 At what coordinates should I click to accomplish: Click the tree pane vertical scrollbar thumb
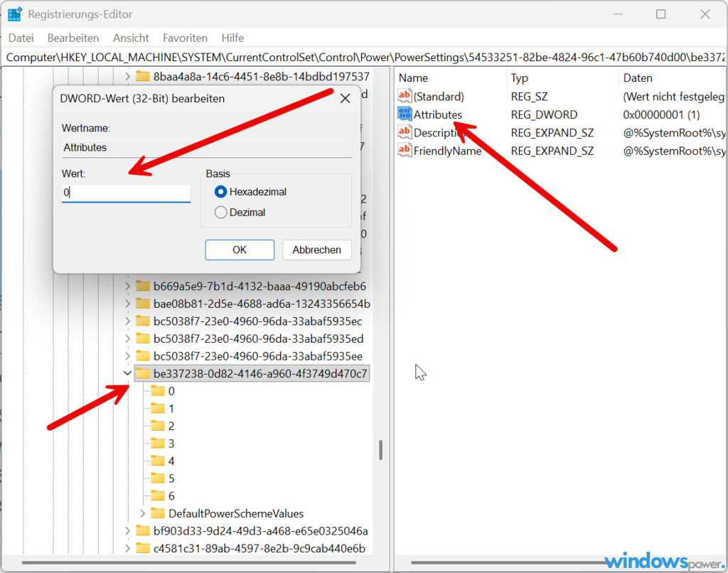coord(381,450)
